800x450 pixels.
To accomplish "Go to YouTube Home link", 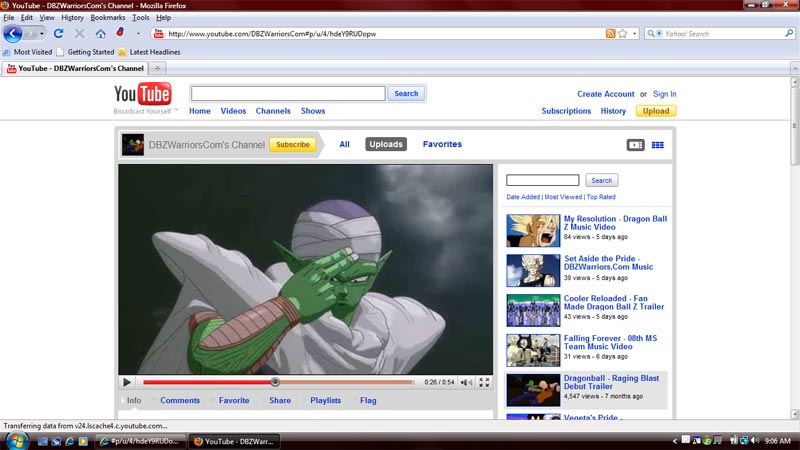I will (199, 111).
